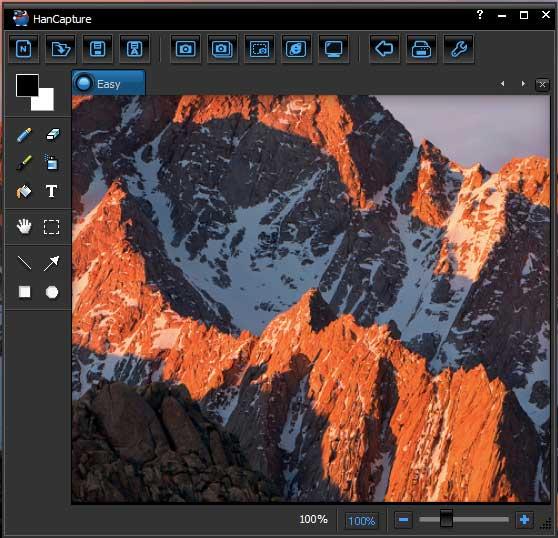Select the filled circle shape tool
Viewport: 558px width, 538px height.
click(52, 292)
